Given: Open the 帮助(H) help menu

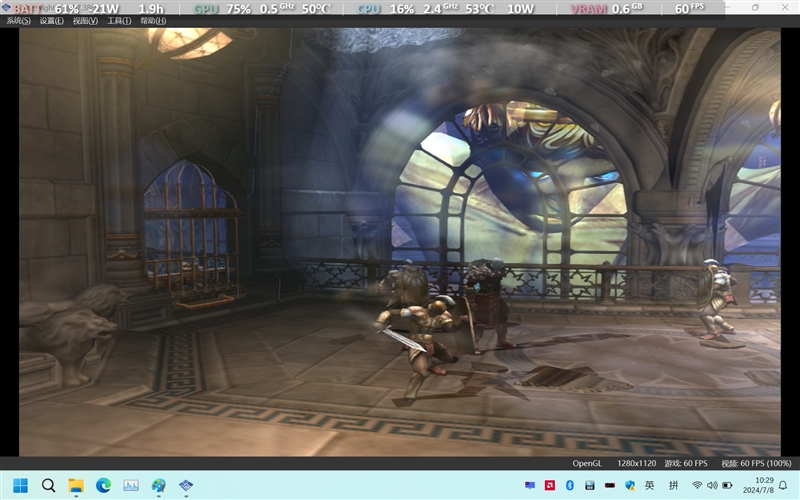Looking at the screenshot, I should (x=153, y=21).
